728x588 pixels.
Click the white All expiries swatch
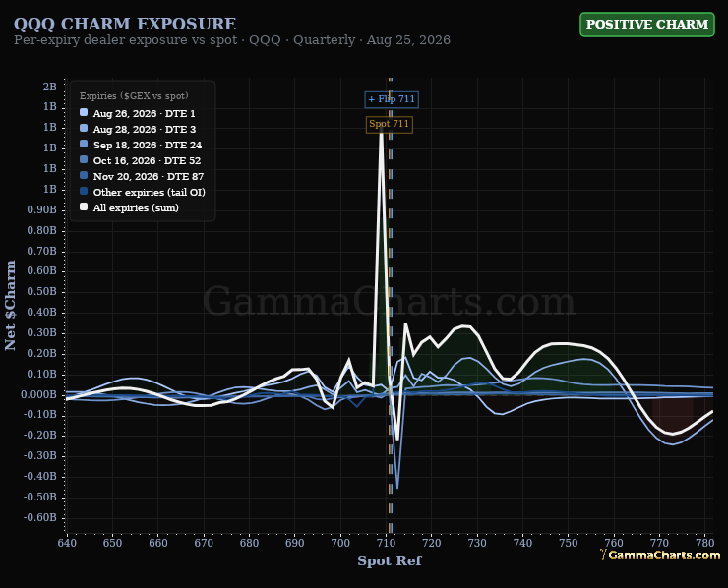84,207
